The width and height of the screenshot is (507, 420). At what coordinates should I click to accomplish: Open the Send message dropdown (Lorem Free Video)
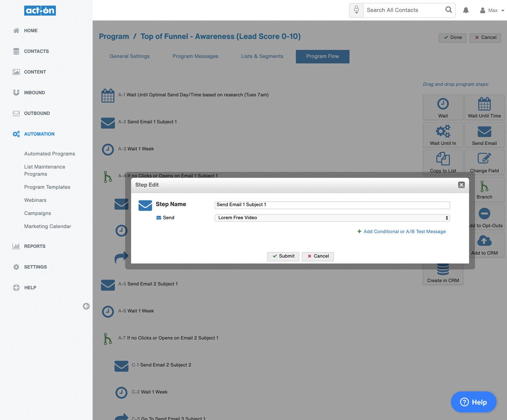(x=332, y=218)
